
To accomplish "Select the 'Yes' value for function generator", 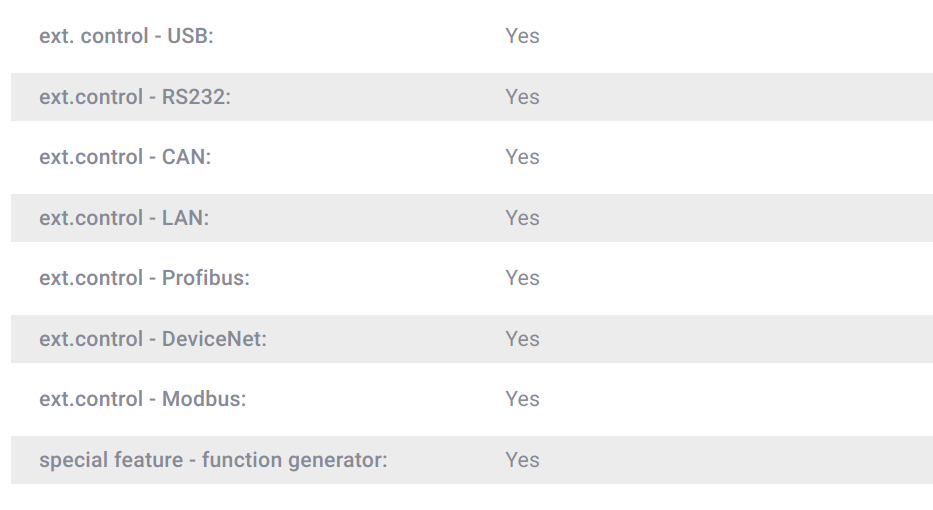I will (522, 460).
